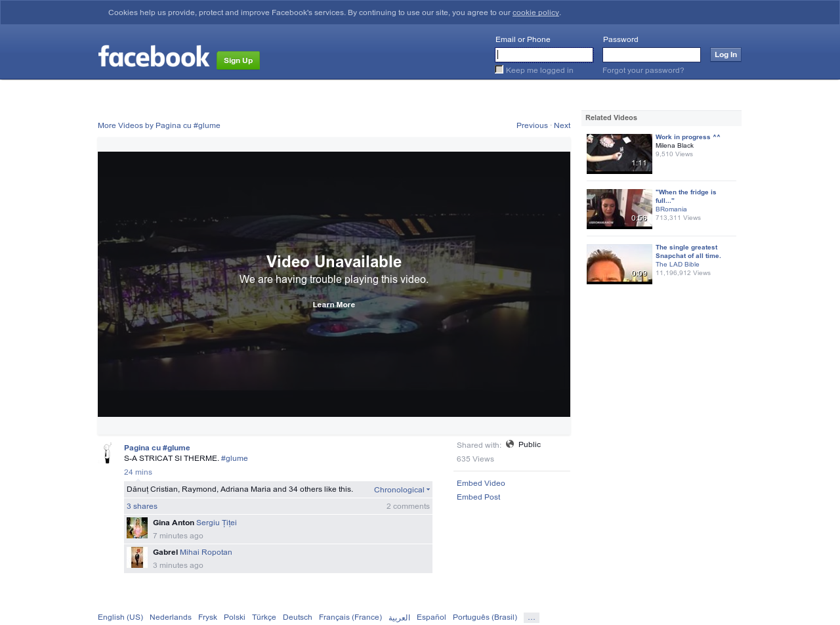Click the 'Related Videos' heading
Screen dimensions: 840x625
(611, 118)
